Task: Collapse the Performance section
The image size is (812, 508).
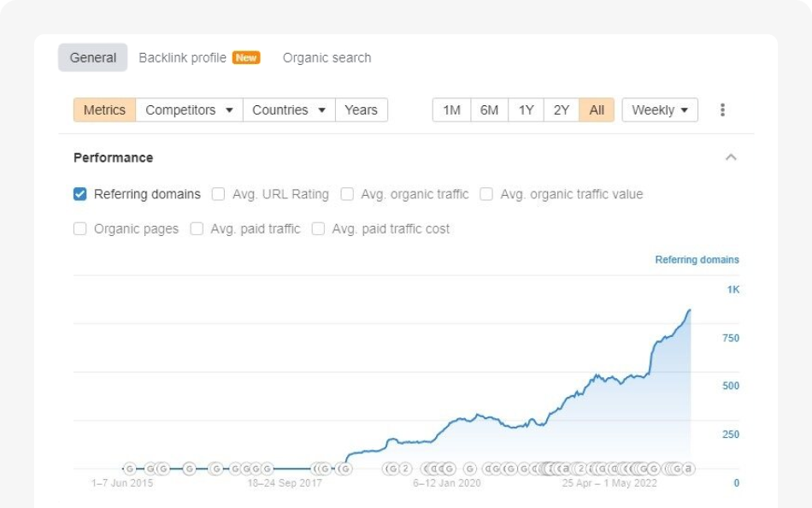Action: coord(731,157)
